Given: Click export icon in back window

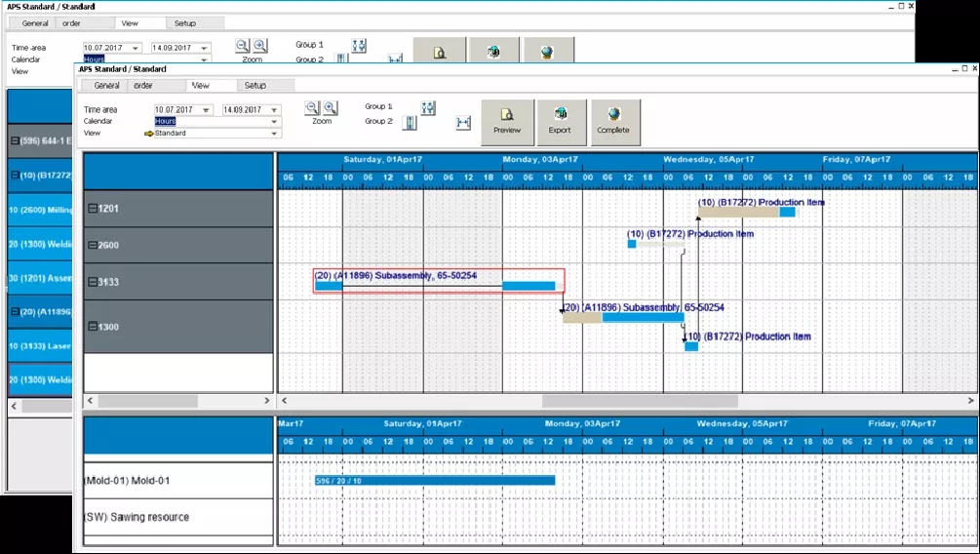Looking at the screenshot, I should pyautogui.click(x=493, y=52).
